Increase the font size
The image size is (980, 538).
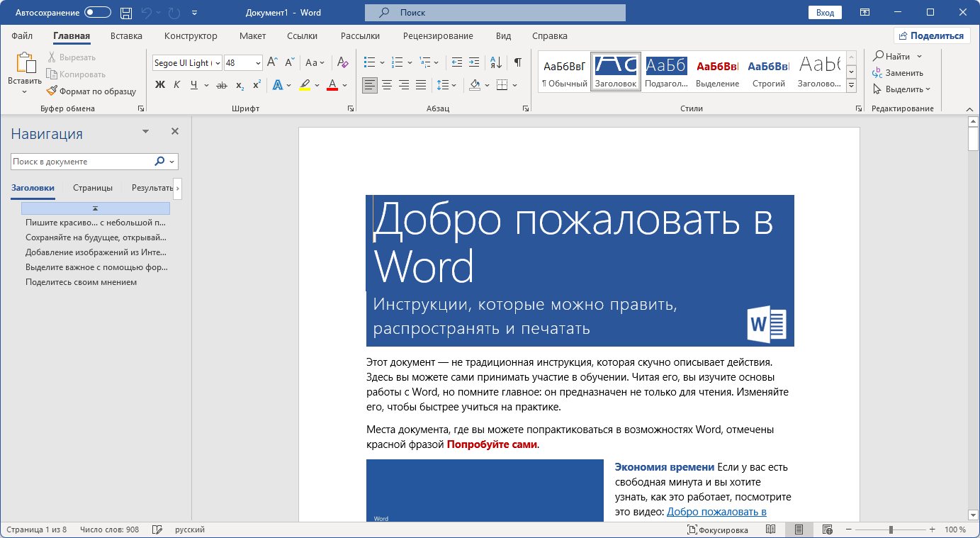pyautogui.click(x=273, y=62)
